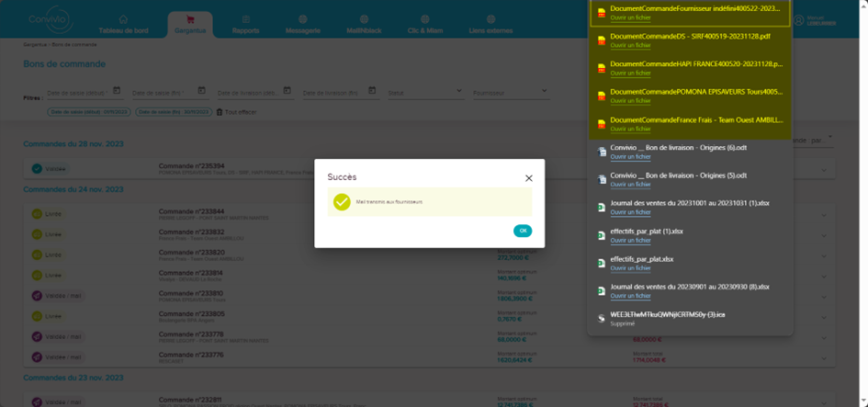Go to the Messagerie tab

pyautogui.click(x=303, y=25)
